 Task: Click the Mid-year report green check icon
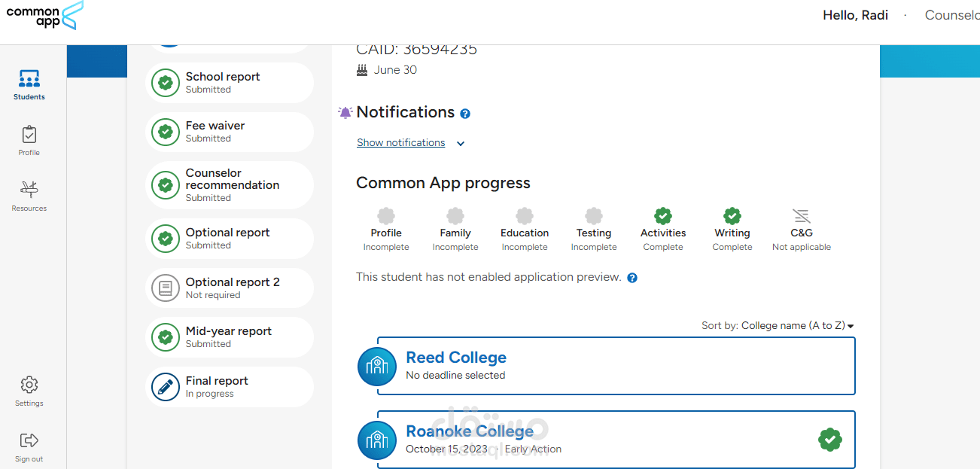[166, 337]
